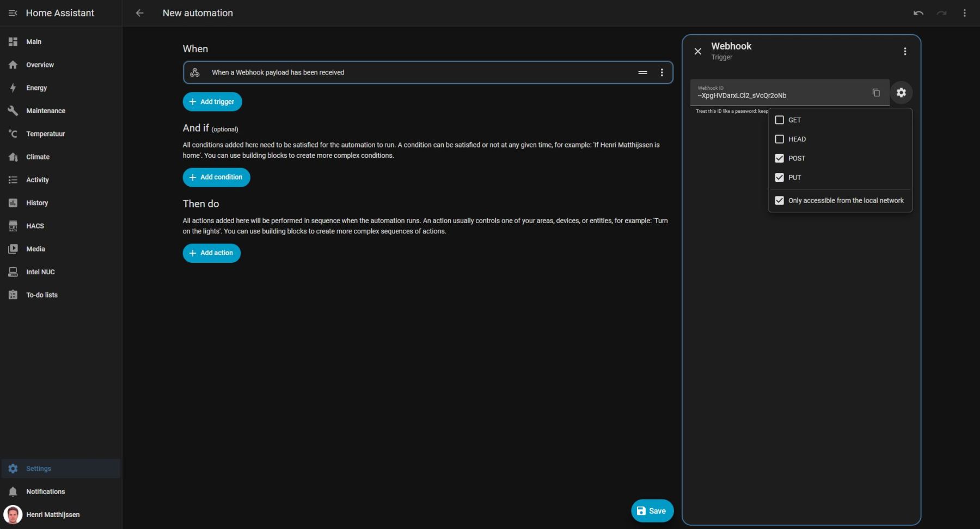Close the Webhook trigger panel
980x529 pixels.
pyautogui.click(x=698, y=51)
